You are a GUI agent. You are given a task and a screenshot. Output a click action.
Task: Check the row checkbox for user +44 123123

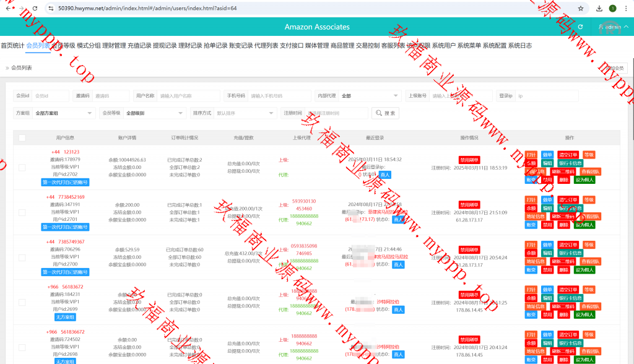tap(22, 167)
